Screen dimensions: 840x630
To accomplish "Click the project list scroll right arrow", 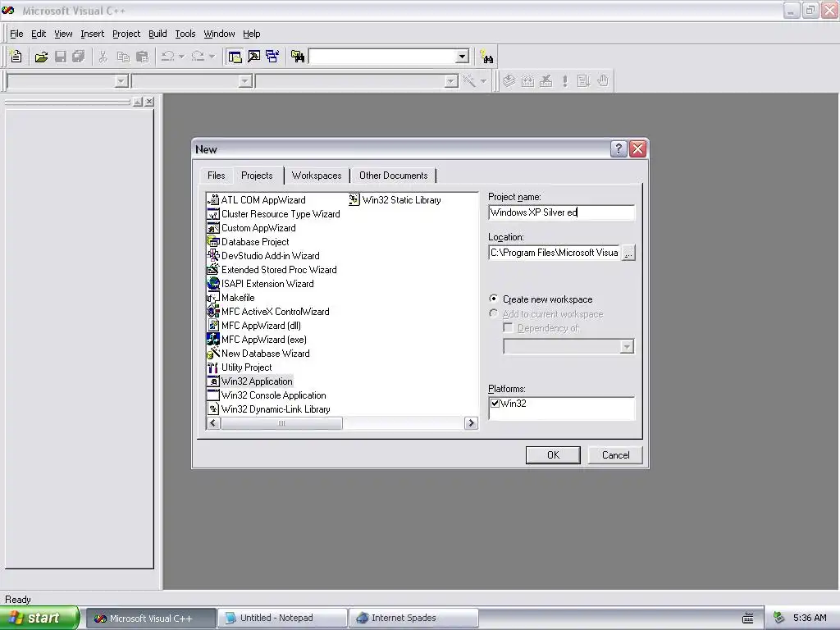I will click(x=471, y=423).
